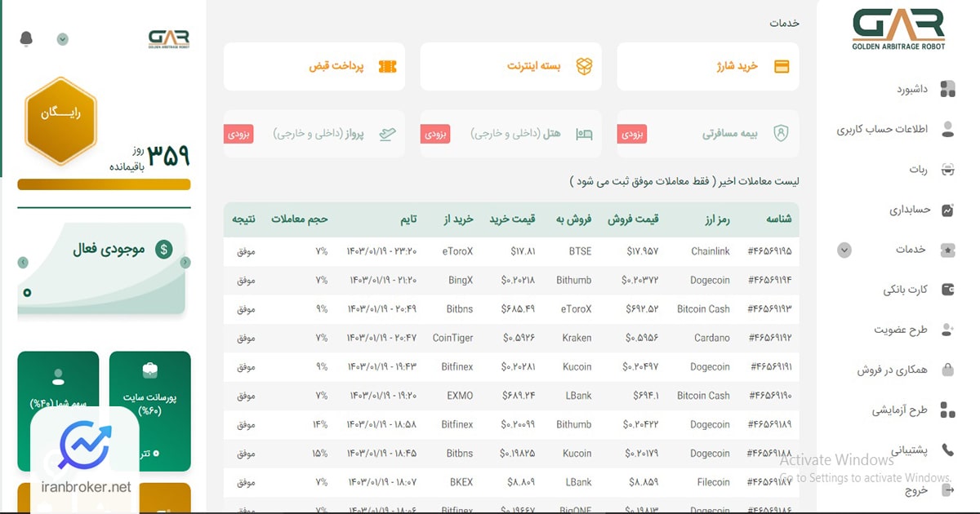This screenshot has width=980, height=514.
Task: Click the ticket icon on پرداخت قبض
Action: click(388, 66)
